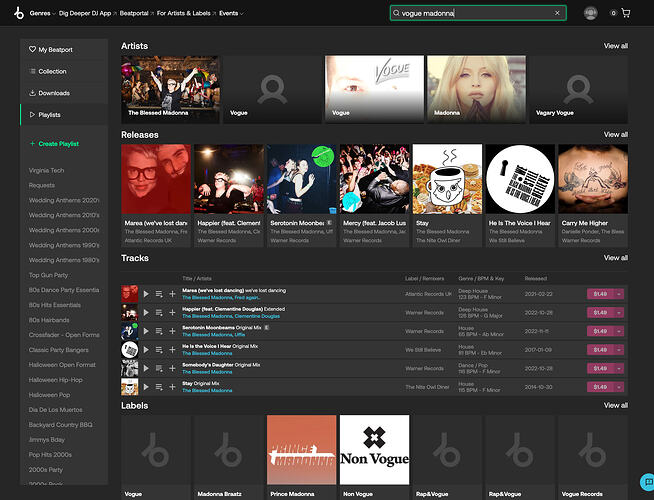Open Top Gun Party playlist
Image resolution: width=654 pixels, height=500 pixels.
pyautogui.click(x=48, y=275)
